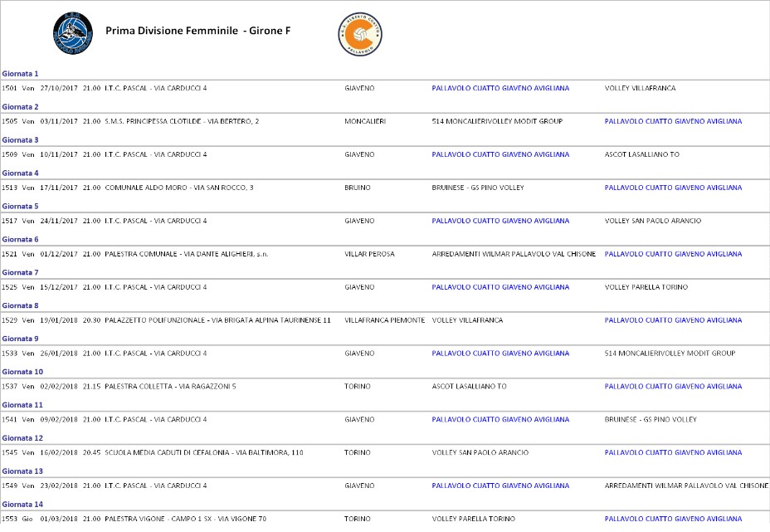Click VOLLEY VILLAFRANCA in match 1501 row

pyautogui.click(x=640, y=88)
